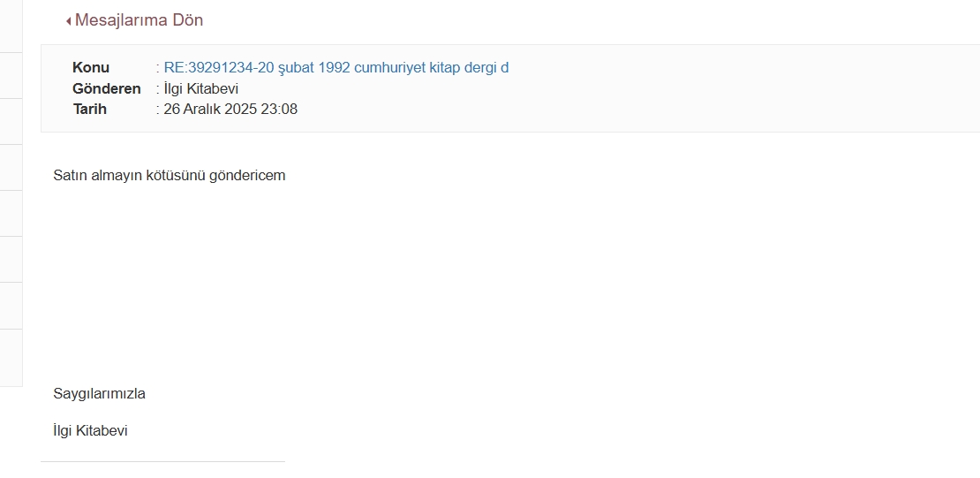
Task: Click the back arrow beside Mesajlarıma Dön
Action: coord(69,21)
